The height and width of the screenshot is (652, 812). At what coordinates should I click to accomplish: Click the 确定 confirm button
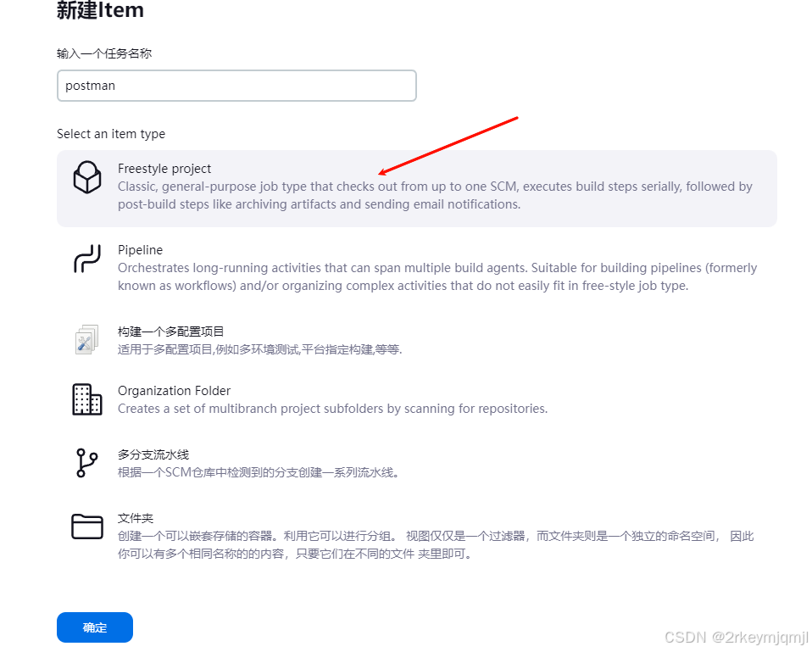[x=95, y=627]
